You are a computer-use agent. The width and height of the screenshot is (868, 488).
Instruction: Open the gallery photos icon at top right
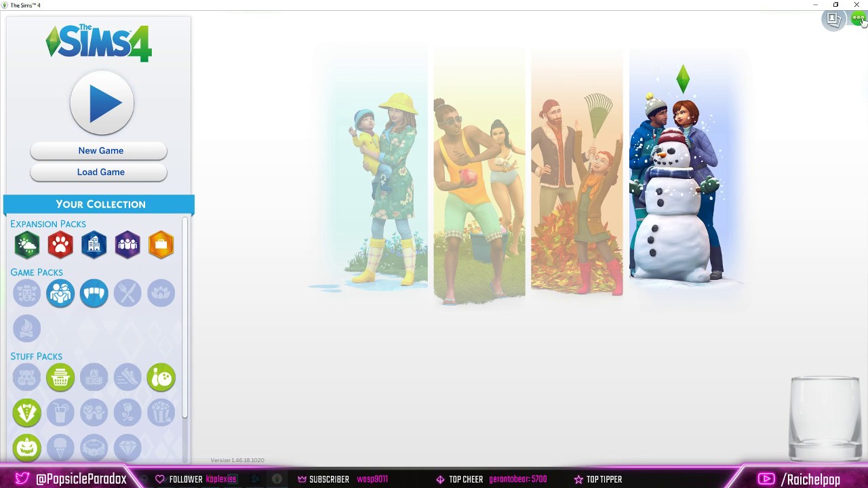(833, 20)
